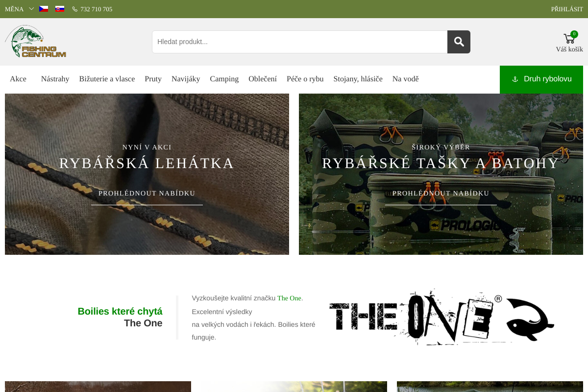Go to Bižuterie a vlasce category
The image size is (588, 392).
[x=107, y=79]
